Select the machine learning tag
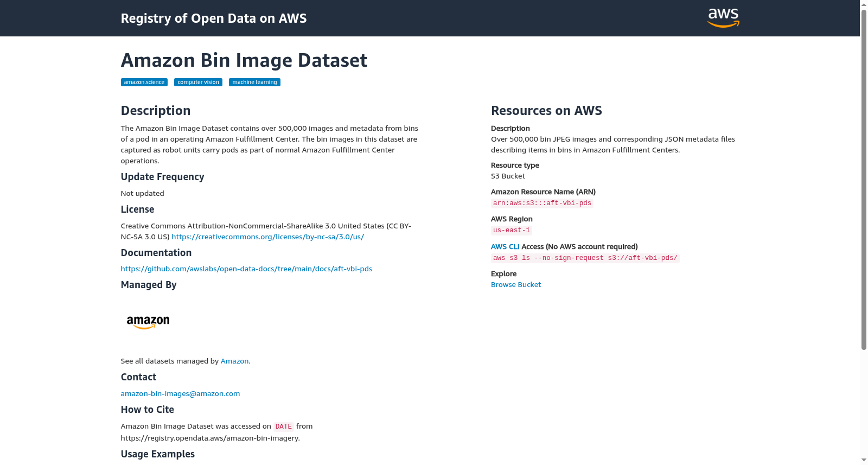Viewport: 868px width, 465px height. coord(254,82)
